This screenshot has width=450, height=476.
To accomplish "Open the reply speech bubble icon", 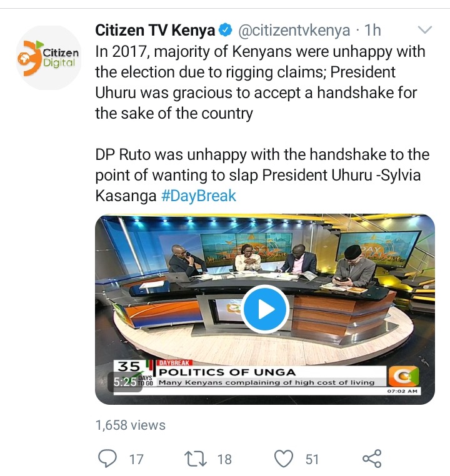I will point(107,459).
